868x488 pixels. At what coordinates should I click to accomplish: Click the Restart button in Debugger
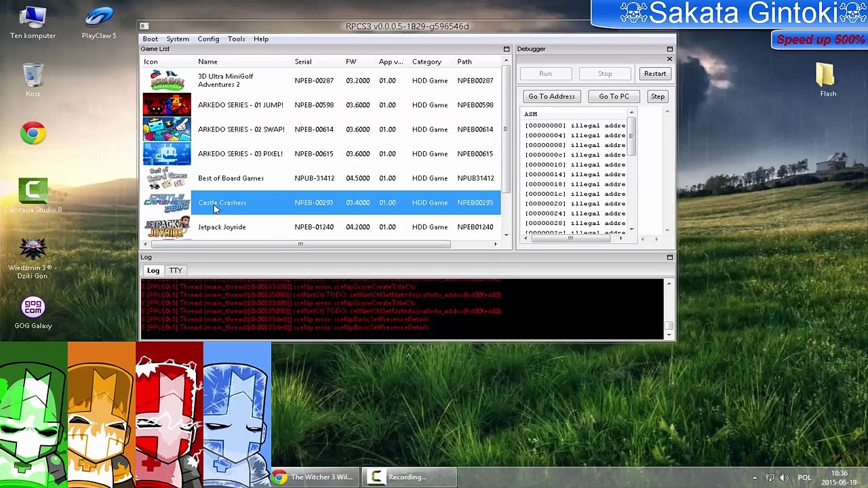coord(654,73)
